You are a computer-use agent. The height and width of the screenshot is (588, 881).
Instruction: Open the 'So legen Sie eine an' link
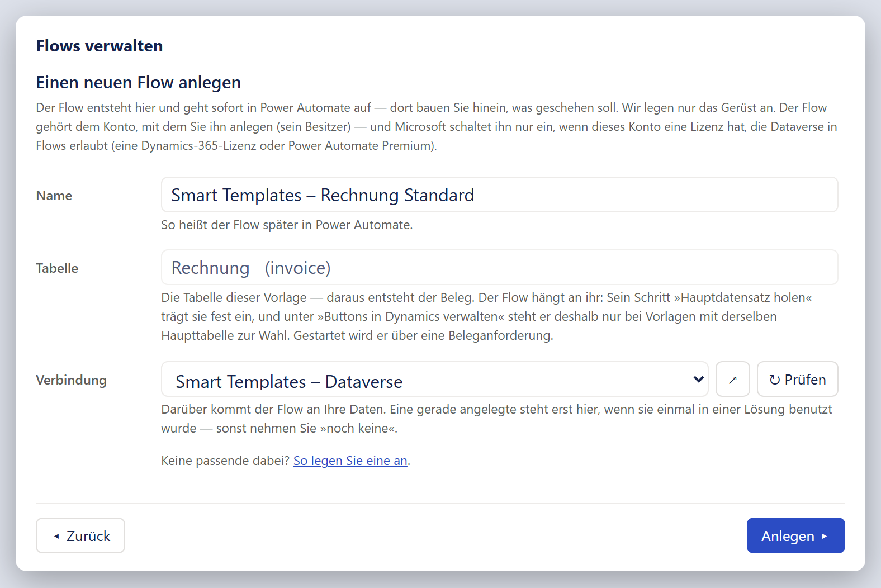point(350,461)
